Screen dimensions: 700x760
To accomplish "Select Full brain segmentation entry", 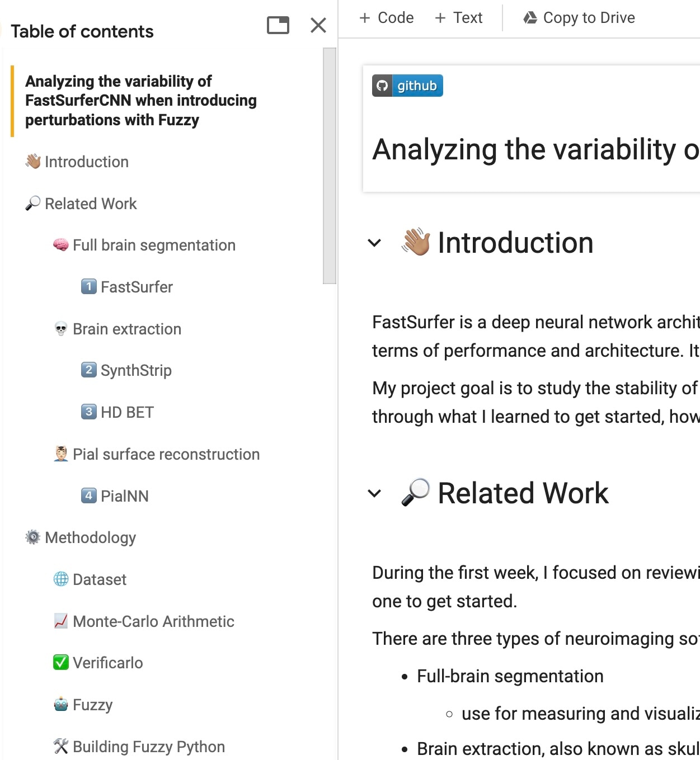I will click(154, 245).
